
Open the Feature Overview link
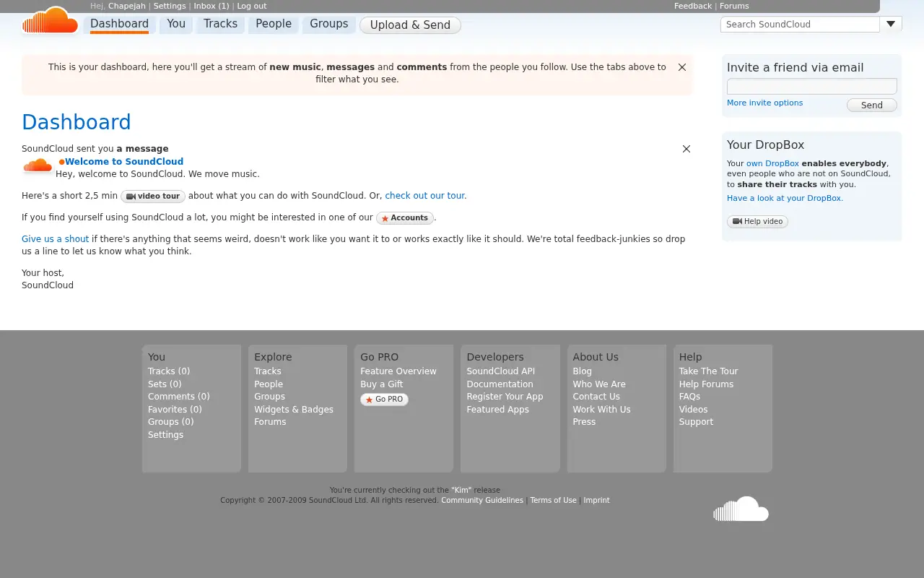click(x=398, y=371)
